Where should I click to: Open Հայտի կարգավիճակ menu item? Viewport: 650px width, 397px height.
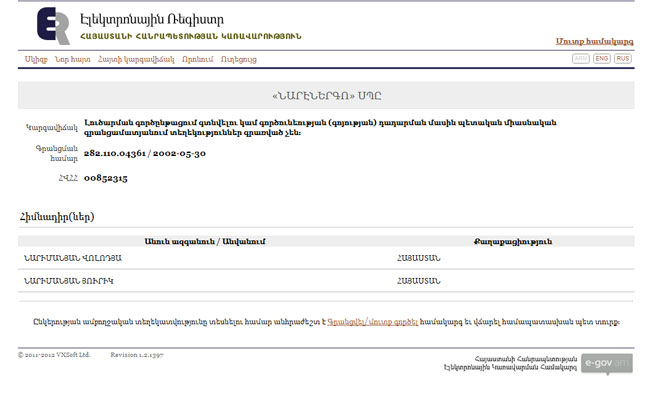click(136, 59)
